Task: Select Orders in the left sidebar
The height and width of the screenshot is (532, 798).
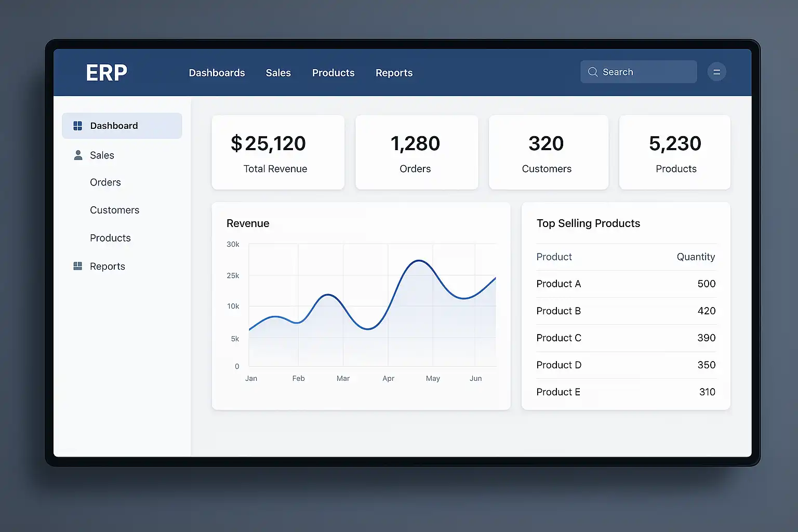Action: coord(105,182)
